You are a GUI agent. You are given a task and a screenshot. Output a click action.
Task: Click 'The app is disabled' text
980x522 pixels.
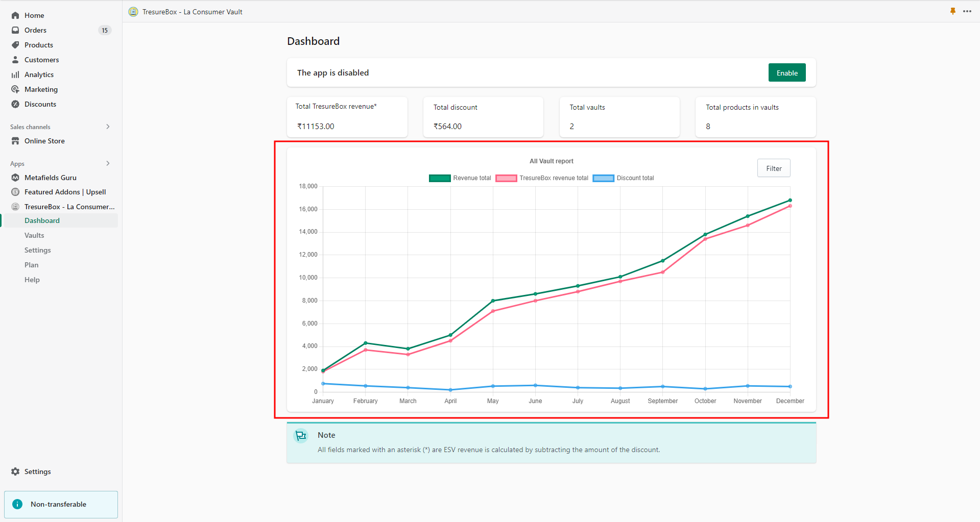pos(333,72)
